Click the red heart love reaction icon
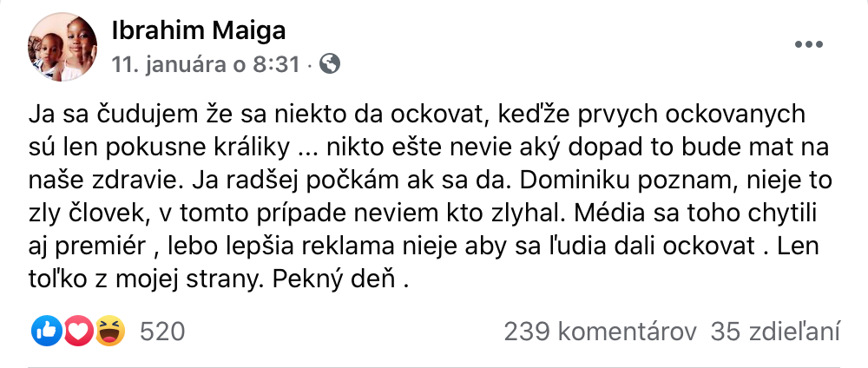Image resolution: width=868 pixels, height=368 pixels. [x=78, y=331]
